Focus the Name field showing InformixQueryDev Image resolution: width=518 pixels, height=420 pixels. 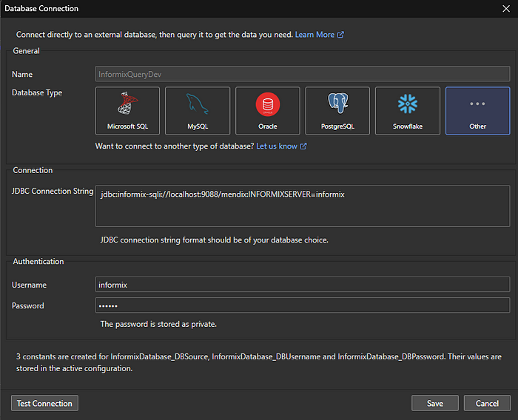(x=302, y=74)
